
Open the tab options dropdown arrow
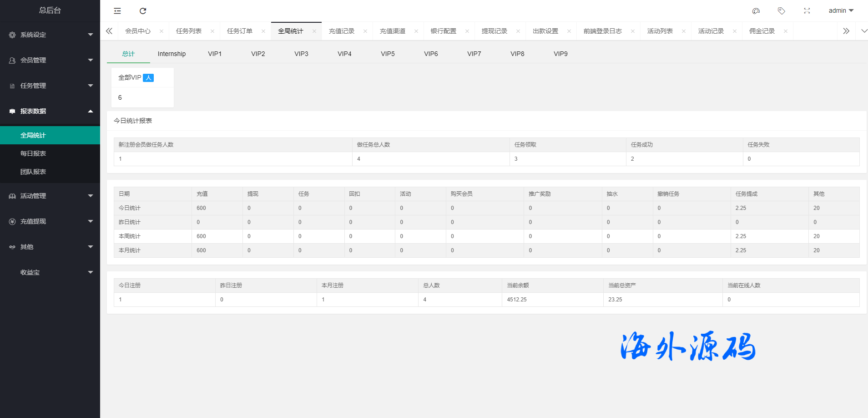[x=864, y=31]
